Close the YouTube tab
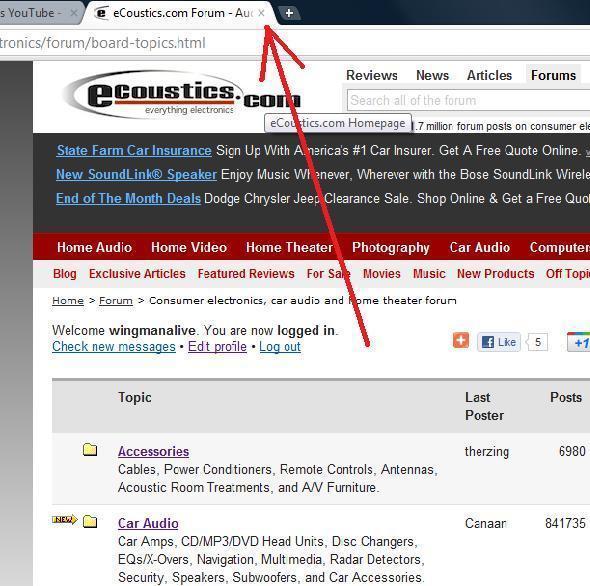The image size is (590, 586). pos(74,13)
